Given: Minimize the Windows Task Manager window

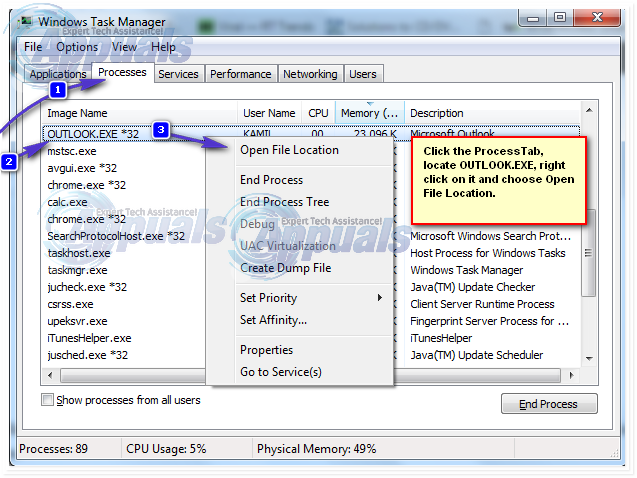Looking at the screenshot, I should point(533,18).
